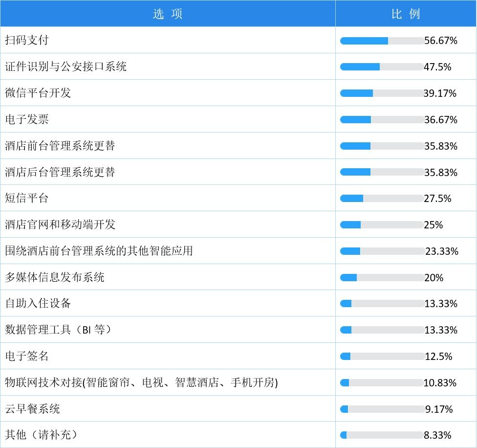Click the 选项 column header
This screenshot has height=448, width=477.
point(168,13)
